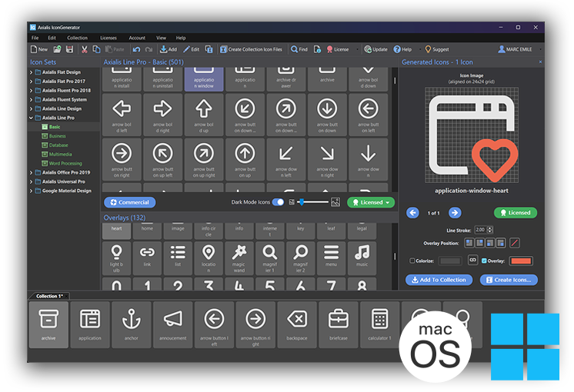Click the save icon in toolbar

point(69,49)
